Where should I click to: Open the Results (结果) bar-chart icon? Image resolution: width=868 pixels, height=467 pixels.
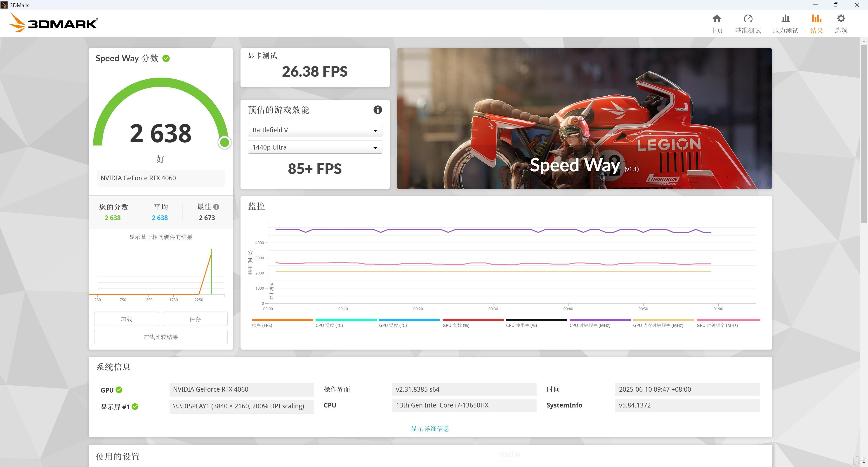[x=816, y=19]
